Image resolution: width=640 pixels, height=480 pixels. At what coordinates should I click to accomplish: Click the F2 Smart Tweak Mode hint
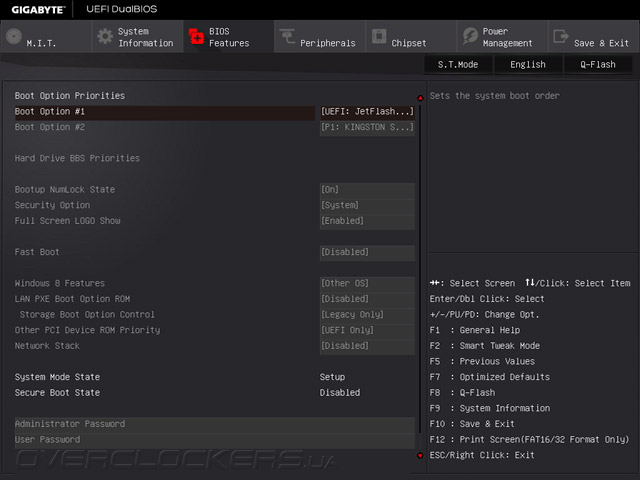click(484, 346)
